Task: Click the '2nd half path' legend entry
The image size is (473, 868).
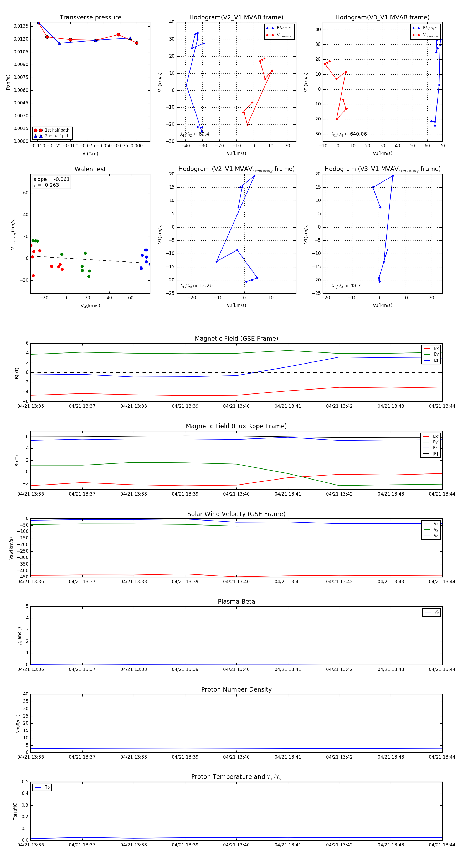Action: coord(52,136)
